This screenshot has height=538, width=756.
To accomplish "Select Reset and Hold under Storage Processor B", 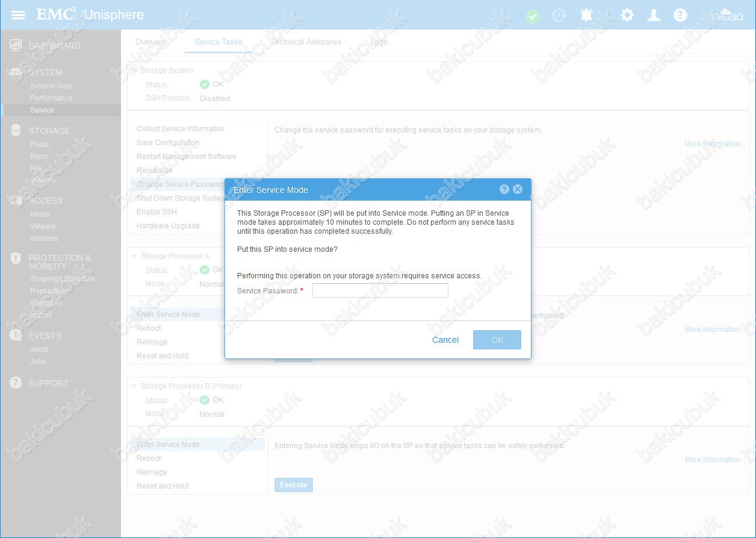I will [163, 486].
